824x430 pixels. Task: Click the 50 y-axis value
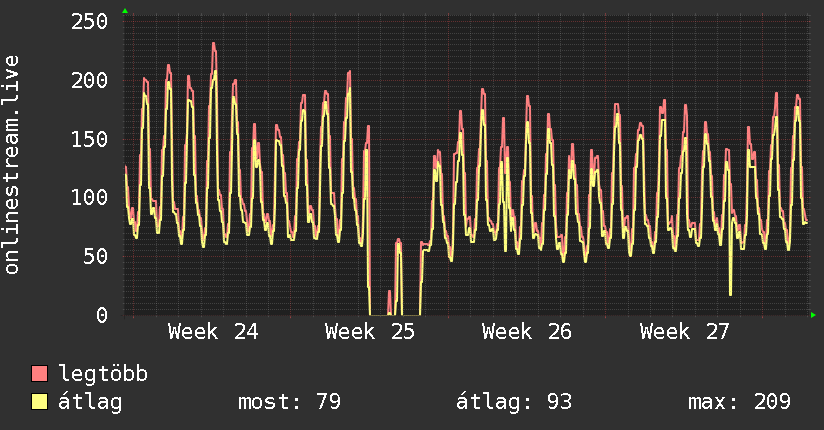tap(96, 257)
